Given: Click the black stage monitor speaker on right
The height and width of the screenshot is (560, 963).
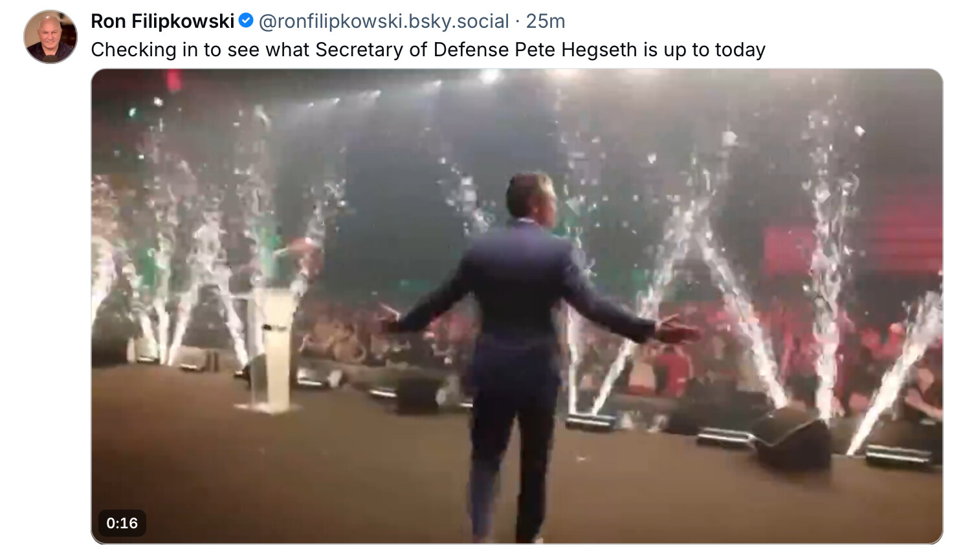Looking at the screenshot, I should [795, 440].
